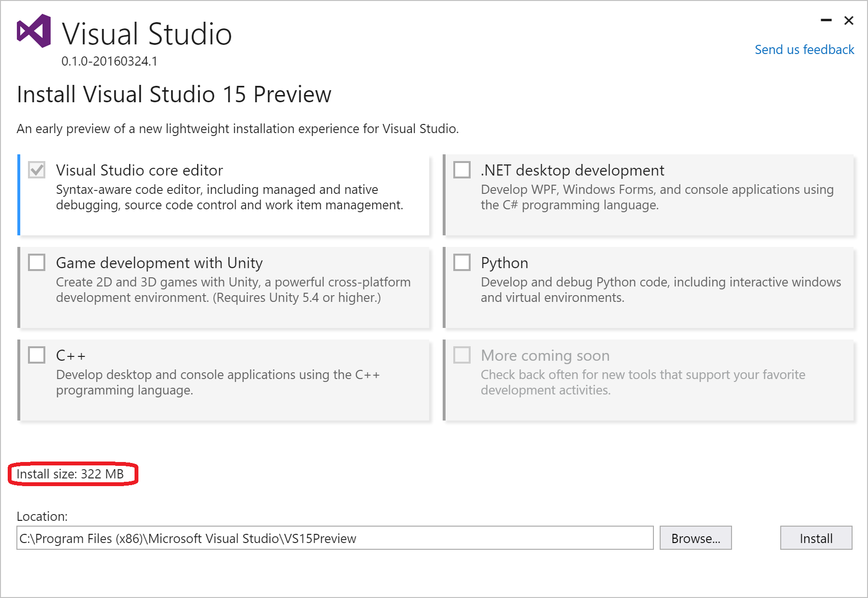The height and width of the screenshot is (598, 868).
Task: Select the C++ workload checkbox
Action: point(37,355)
